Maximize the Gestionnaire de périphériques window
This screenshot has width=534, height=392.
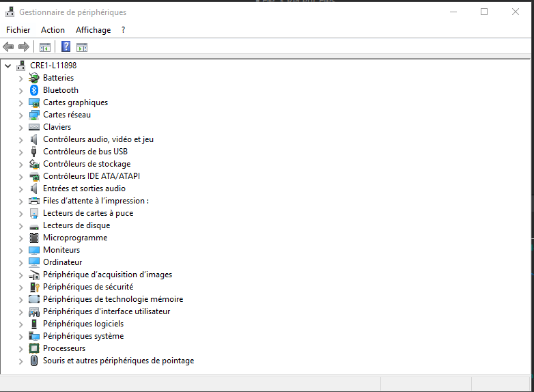click(x=484, y=12)
